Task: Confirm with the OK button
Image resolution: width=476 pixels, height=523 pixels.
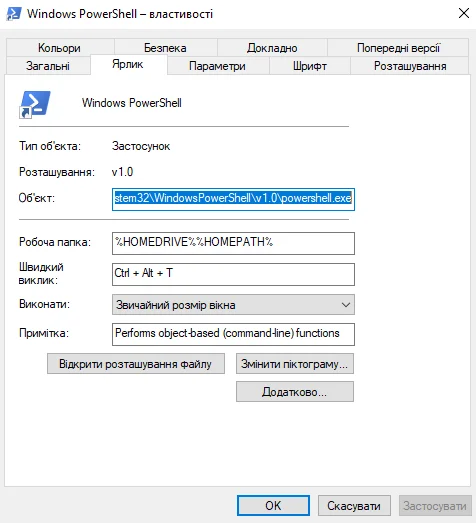Action: [273, 506]
